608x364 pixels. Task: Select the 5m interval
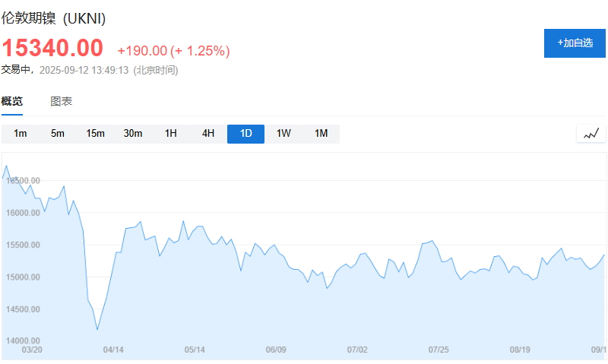[58, 134]
